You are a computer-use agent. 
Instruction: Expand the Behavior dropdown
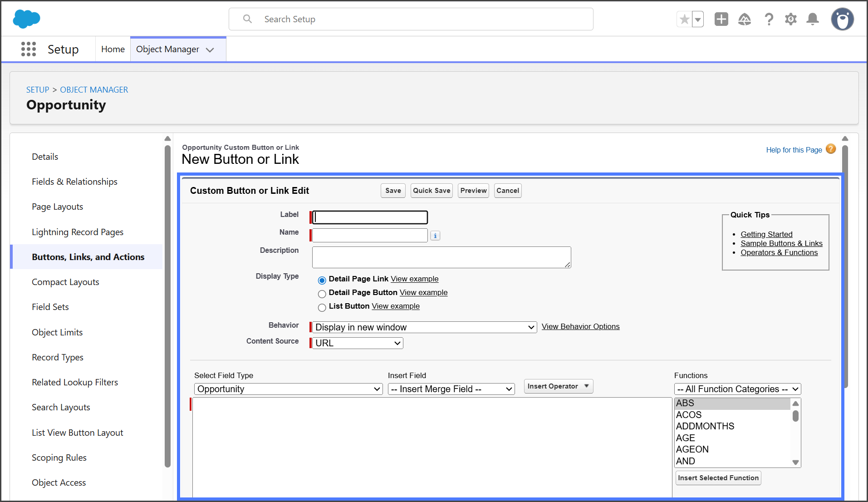425,327
